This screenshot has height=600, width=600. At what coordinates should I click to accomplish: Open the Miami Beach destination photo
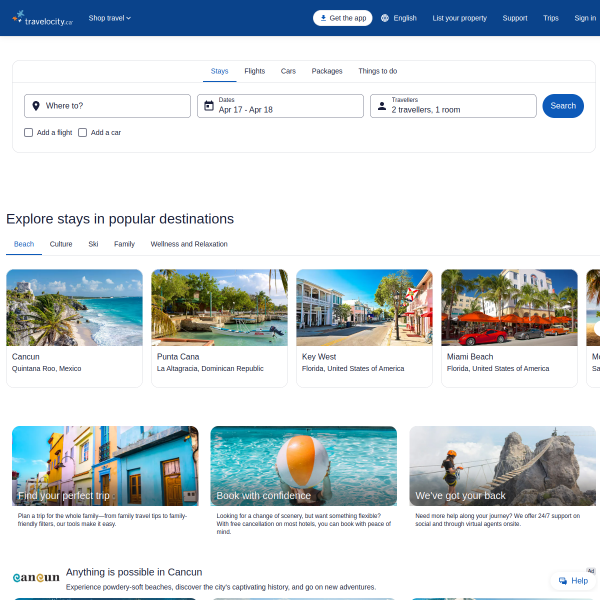(x=509, y=308)
